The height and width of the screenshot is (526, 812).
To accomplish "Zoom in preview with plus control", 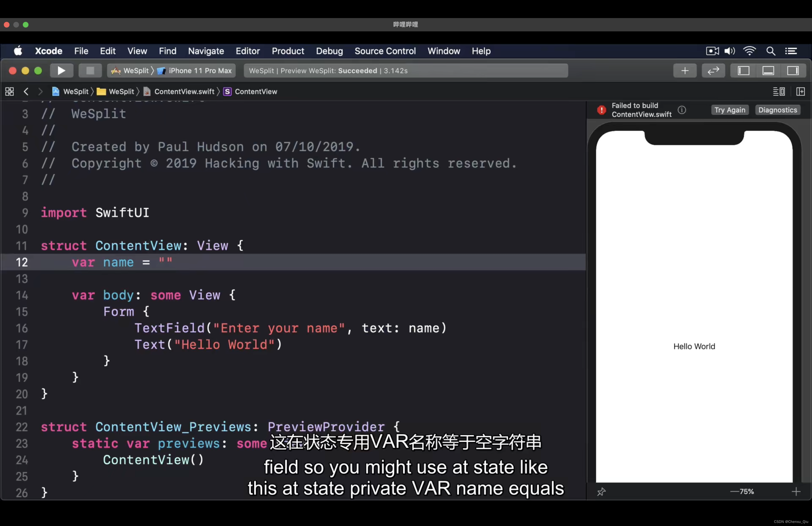I will click(x=796, y=492).
